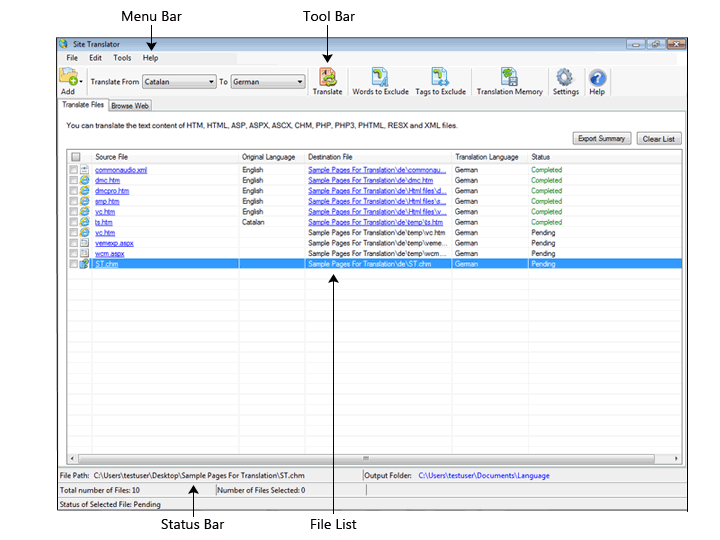Open the Output Folder path link
Viewport: 720px width, 540px height.
coord(484,476)
